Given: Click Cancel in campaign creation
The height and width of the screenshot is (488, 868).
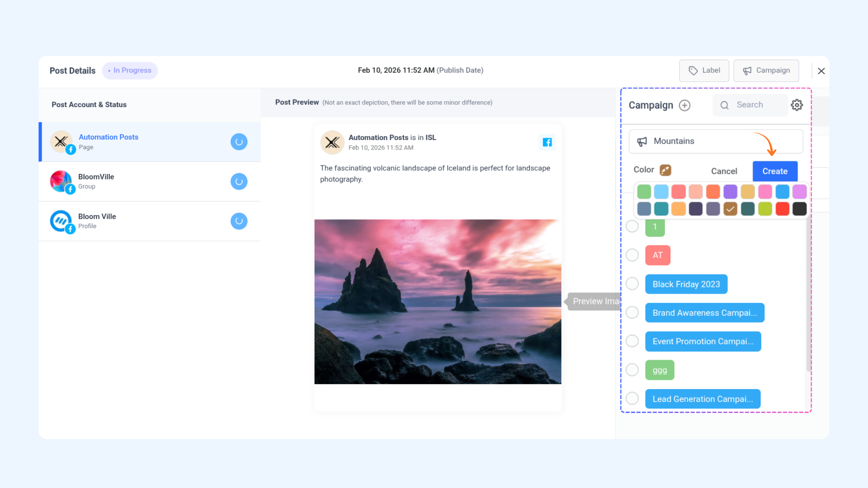Looking at the screenshot, I should coord(724,171).
